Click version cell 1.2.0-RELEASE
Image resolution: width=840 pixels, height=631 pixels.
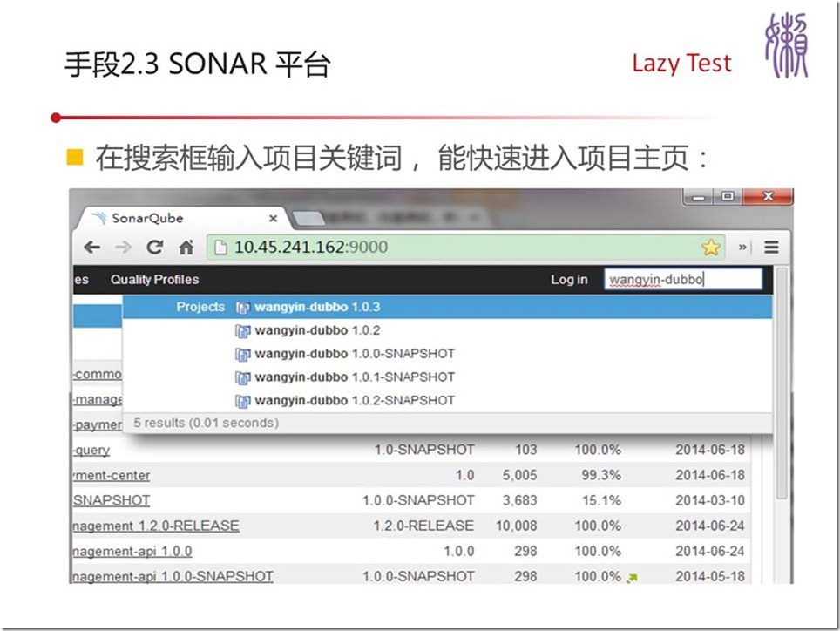coord(423,526)
